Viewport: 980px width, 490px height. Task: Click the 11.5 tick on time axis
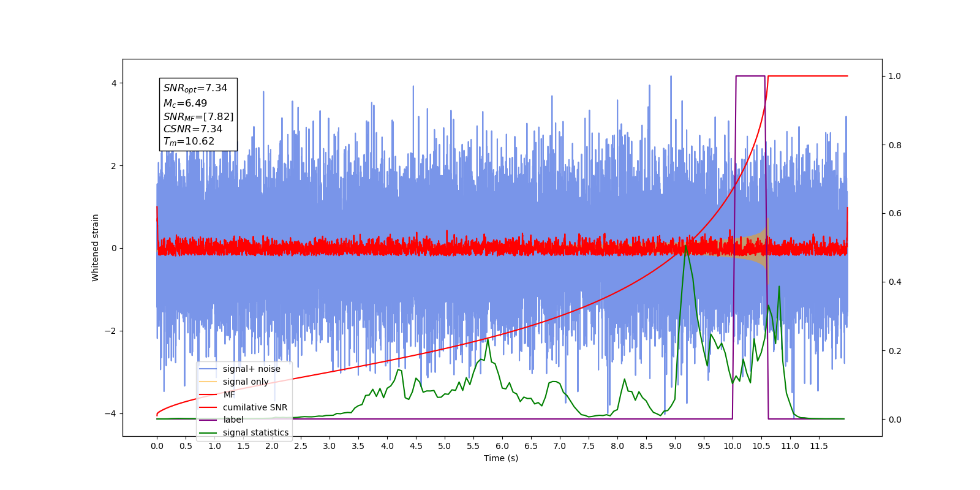click(x=819, y=446)
